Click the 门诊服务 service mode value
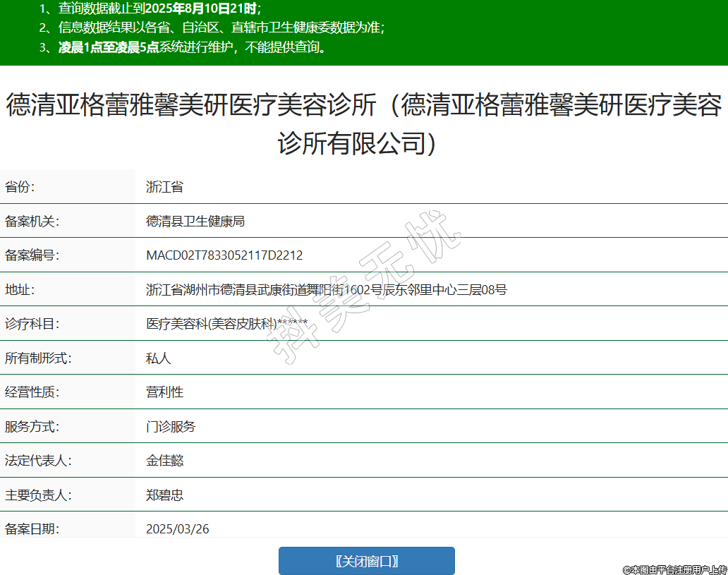728x575 pixels. pyautogui.click(x=171, y=426)
